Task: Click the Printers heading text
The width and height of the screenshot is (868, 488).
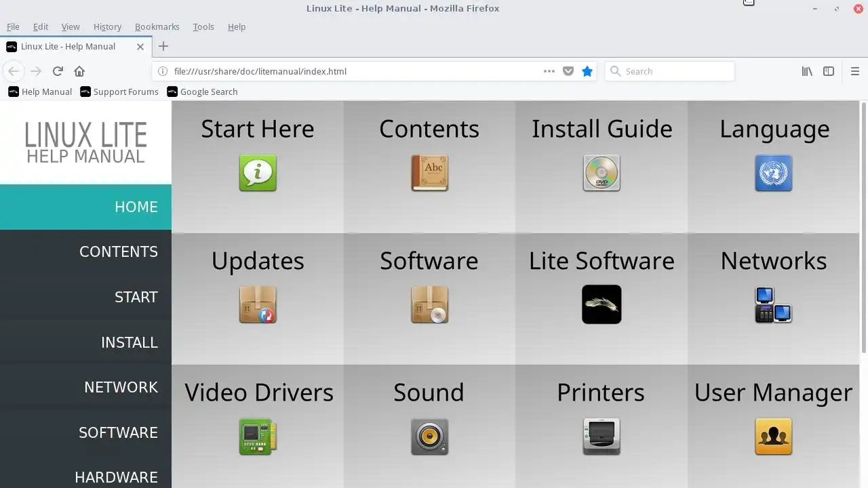Action: pyautogui.click(x=601, y=392)
